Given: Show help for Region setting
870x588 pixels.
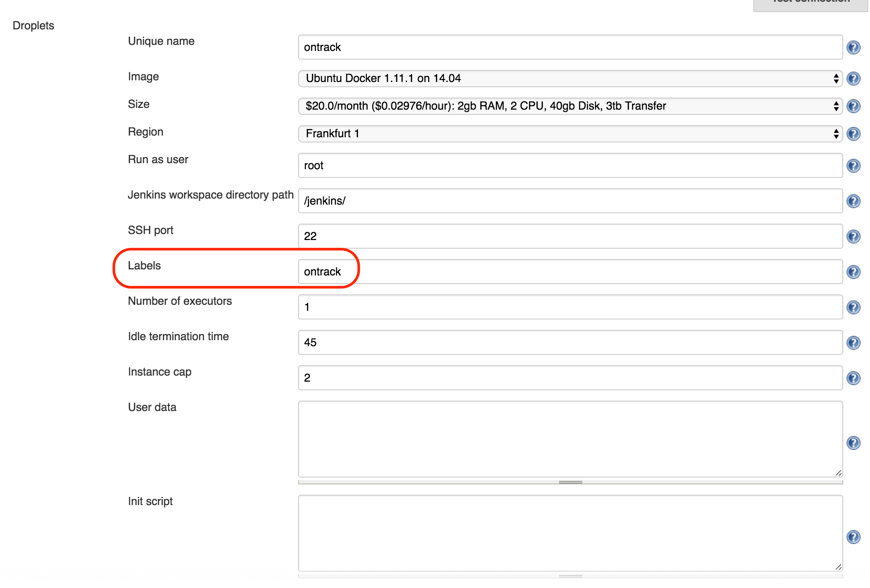Looking at the screenshot, I should [x=853, y=134].
